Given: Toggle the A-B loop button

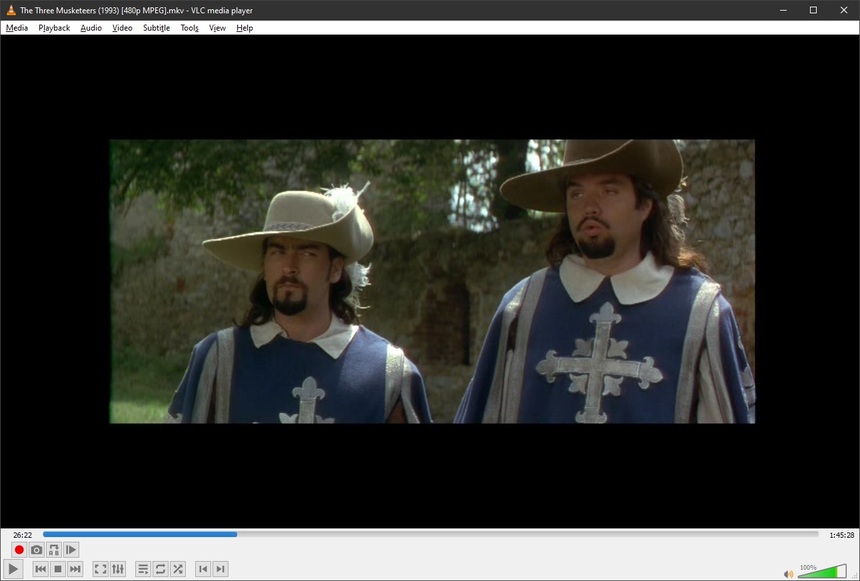Looking at the screenshot, I should tap(54, 549).
